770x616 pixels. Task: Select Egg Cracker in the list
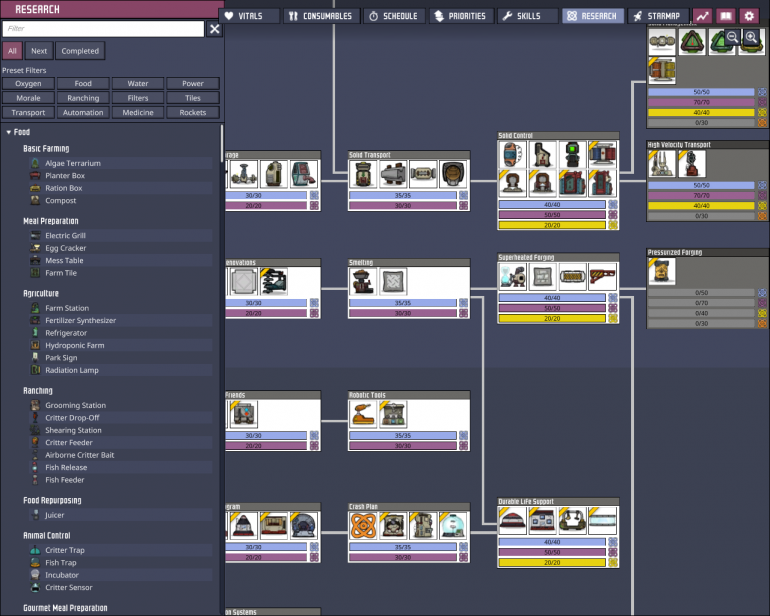pyautogui.click(x=120, y=248)
